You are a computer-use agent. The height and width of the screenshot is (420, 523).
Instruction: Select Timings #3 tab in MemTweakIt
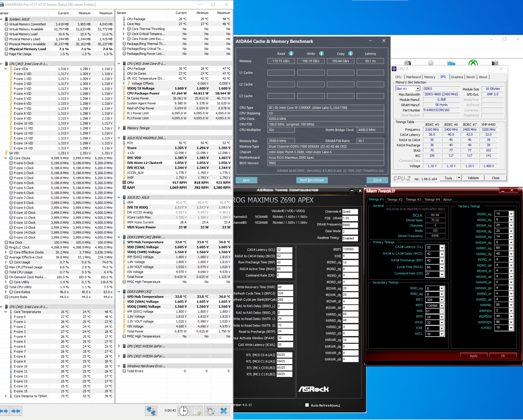pos(413,199)
